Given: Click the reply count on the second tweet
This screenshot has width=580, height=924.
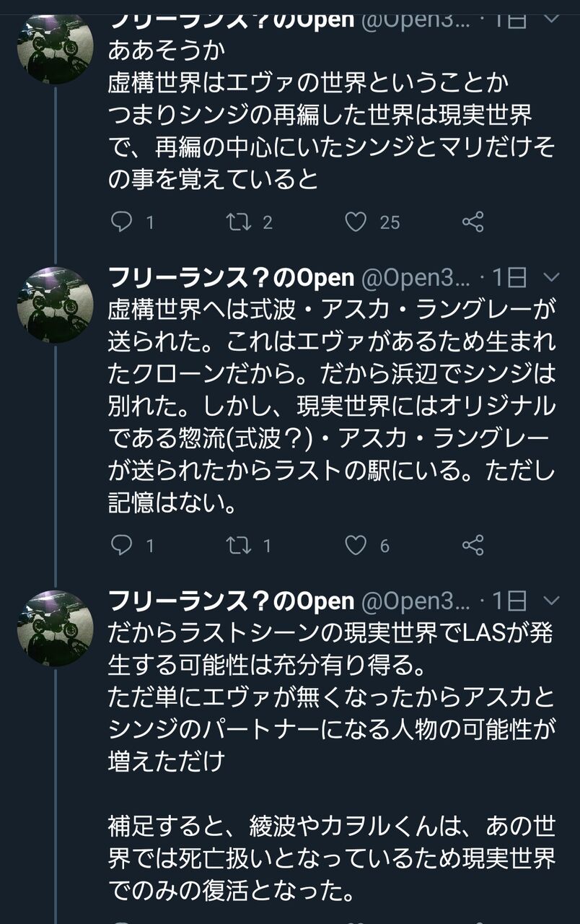Looking at the screenshot, I should [150, 546].
